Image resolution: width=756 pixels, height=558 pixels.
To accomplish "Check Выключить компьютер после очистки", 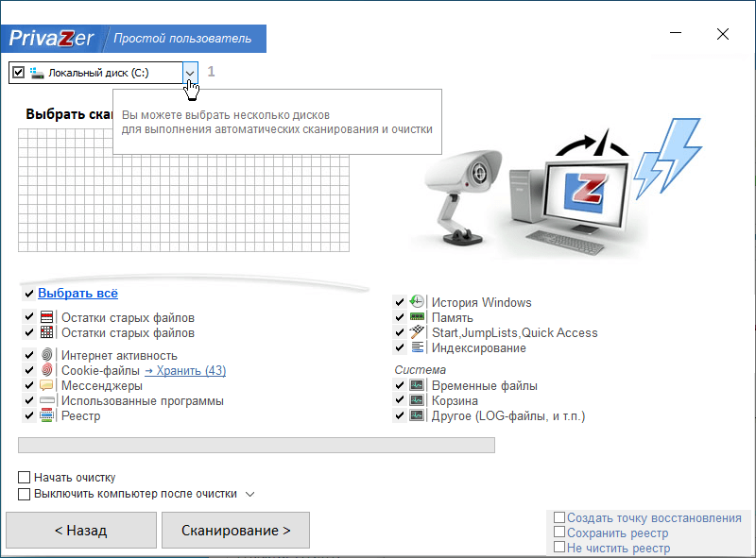I will (25, 494).
